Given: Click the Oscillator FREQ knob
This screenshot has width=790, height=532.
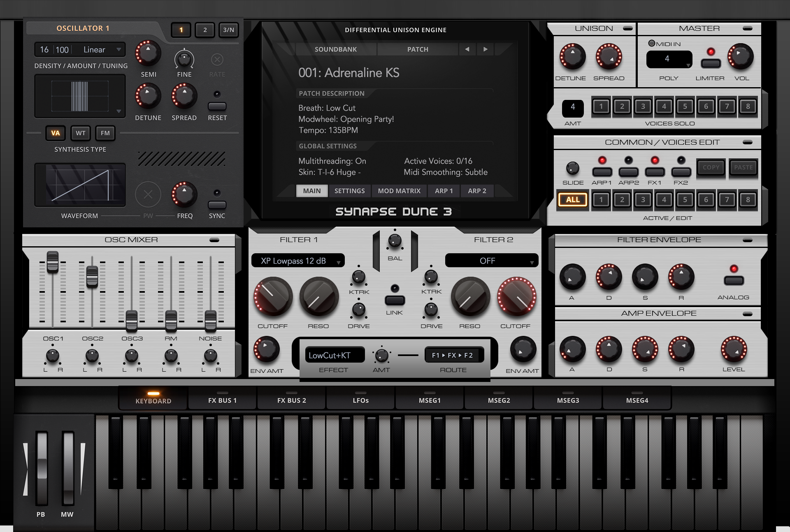Looking at the screenshot, I should (184, 194).
